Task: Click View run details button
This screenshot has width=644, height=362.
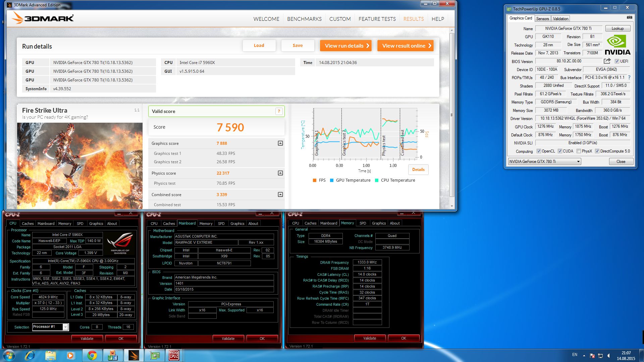Action: point(346,46)
